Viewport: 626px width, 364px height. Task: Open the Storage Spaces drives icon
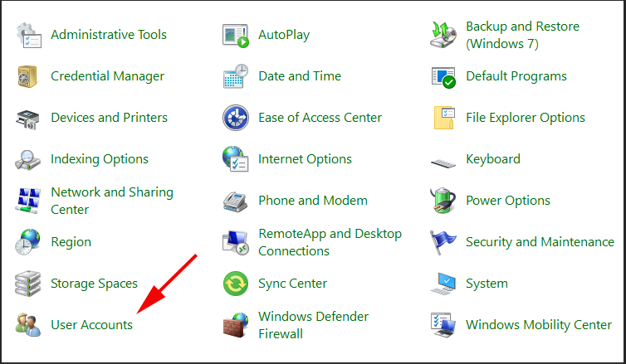click(x=27, y=284)
